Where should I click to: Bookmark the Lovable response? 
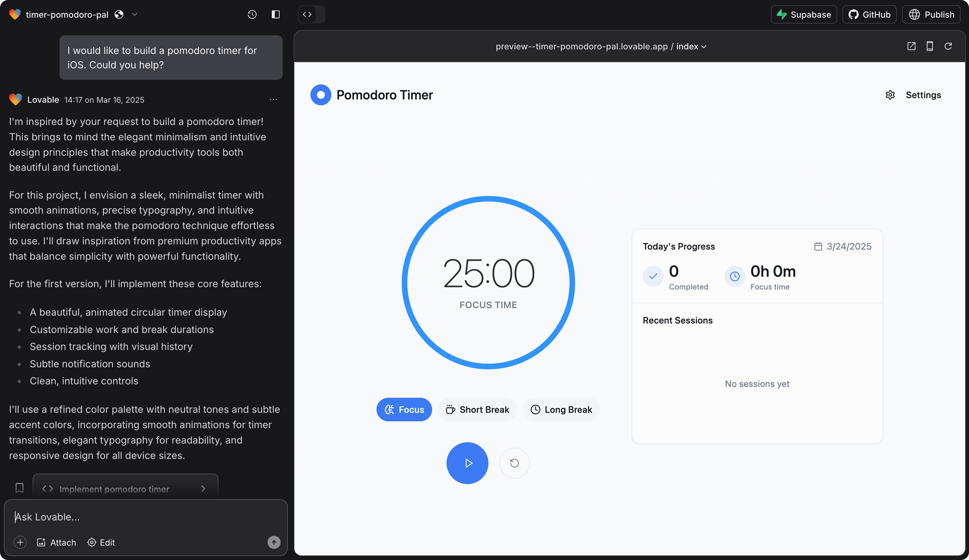point(20,488)
